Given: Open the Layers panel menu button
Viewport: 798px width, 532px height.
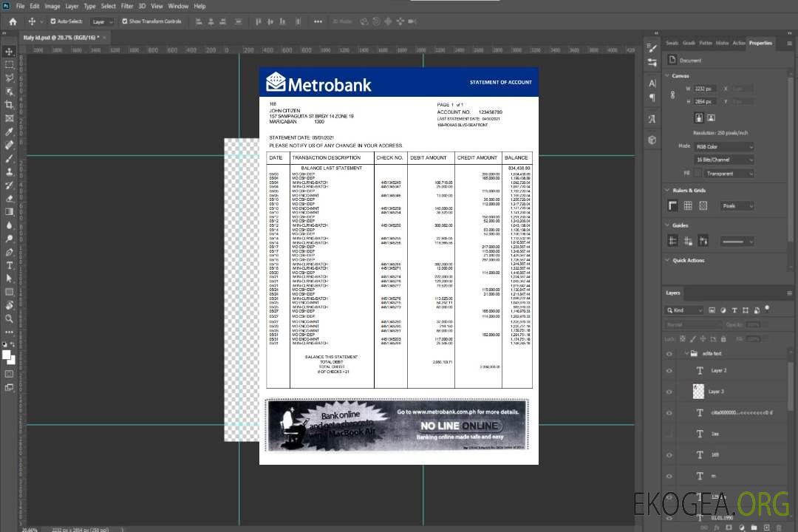Looking at the screenshot, I should 789,293.
